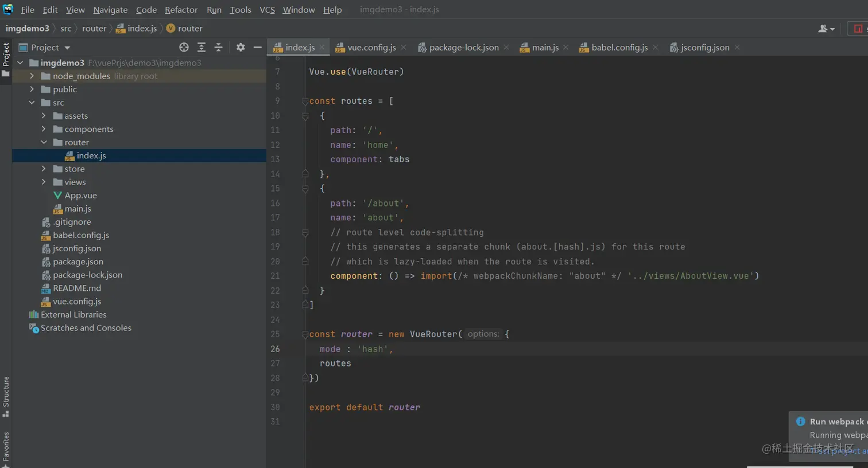This screenshot has height=468, width=868.
Task: Collapse the router folder
Action: coord(44,142)
